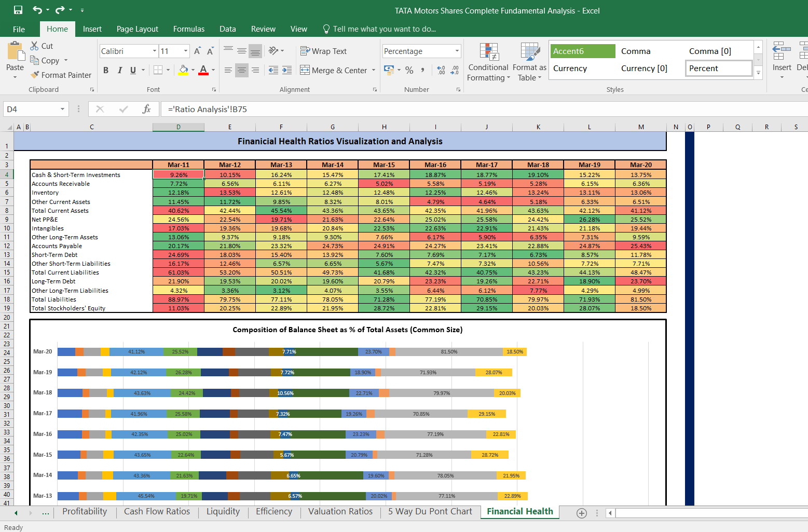Open Number format dialog launcher
This screenshot has height=532, width=808.
point(458,90)
